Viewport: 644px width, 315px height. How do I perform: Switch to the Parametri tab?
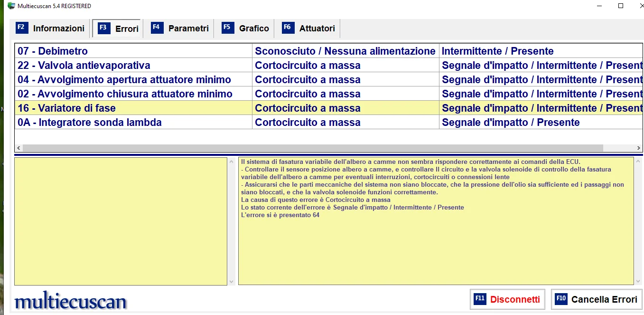(x=188, y=29)
